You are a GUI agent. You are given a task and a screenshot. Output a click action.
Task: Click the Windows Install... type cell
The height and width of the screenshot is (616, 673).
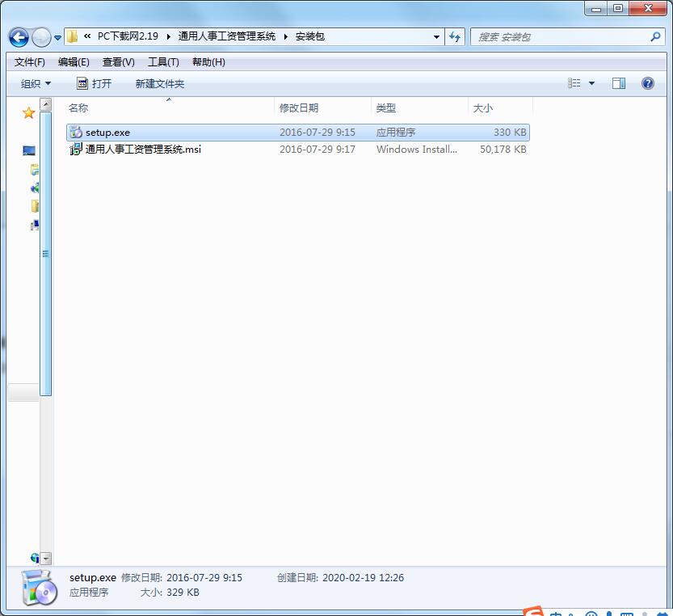[x=417, y=149]
